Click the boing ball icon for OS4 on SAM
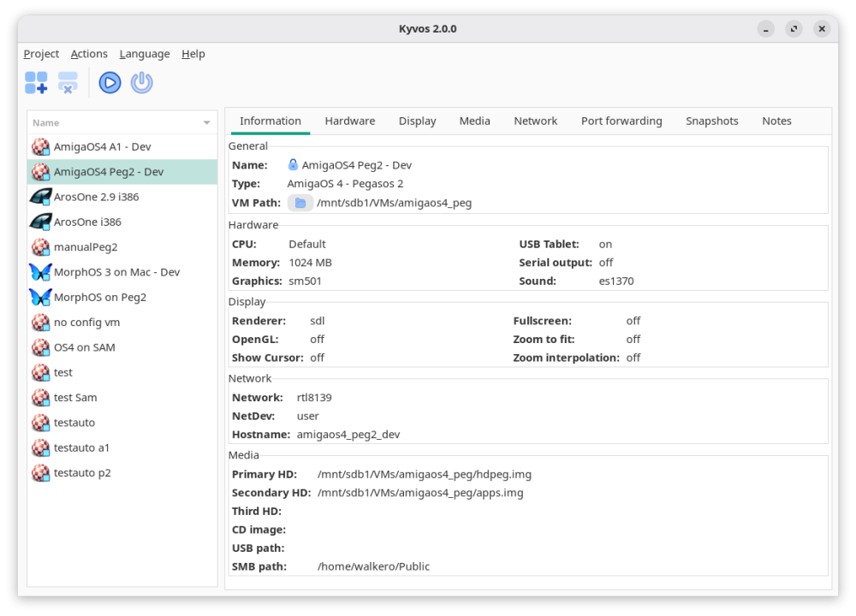The height and width of the screenshot is (616, 856). click(40, 347)
